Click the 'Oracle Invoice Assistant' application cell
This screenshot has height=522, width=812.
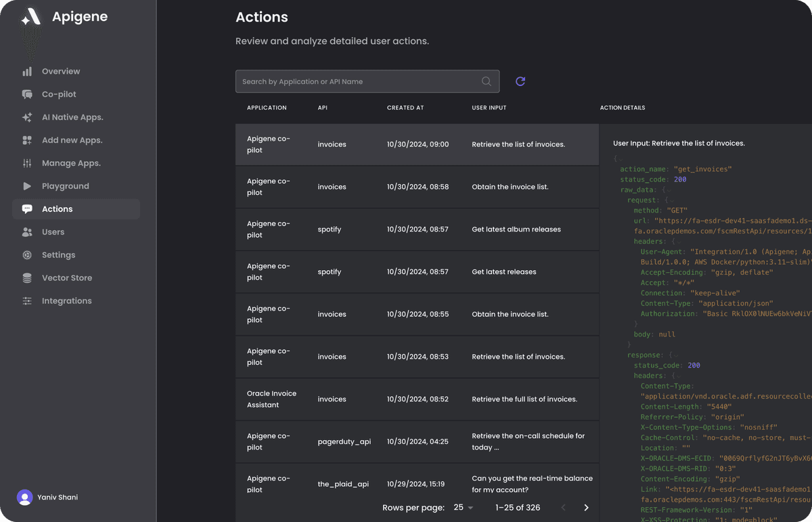coord(271,399)
